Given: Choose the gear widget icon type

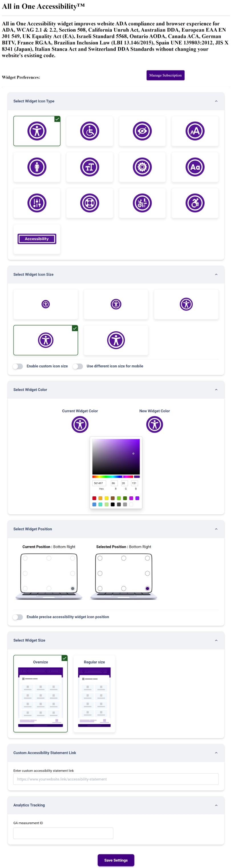Looking at the screenshot, I should click(142, 167).
